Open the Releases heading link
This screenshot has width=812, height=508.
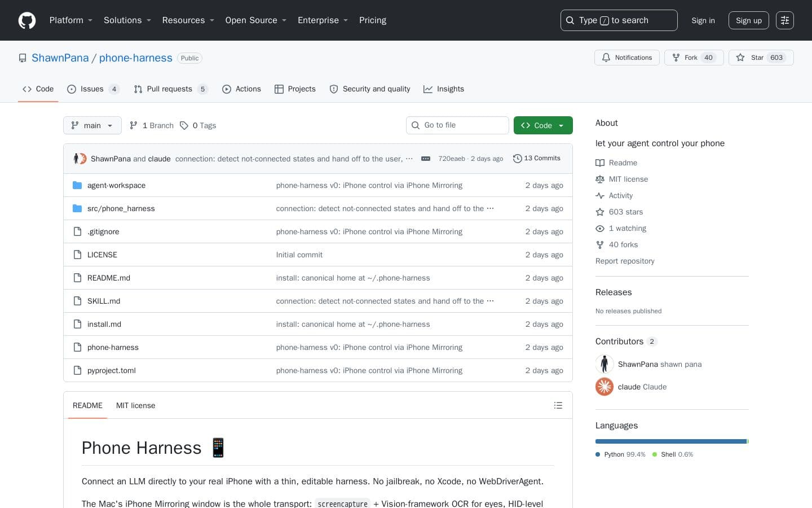pos(614,292)
